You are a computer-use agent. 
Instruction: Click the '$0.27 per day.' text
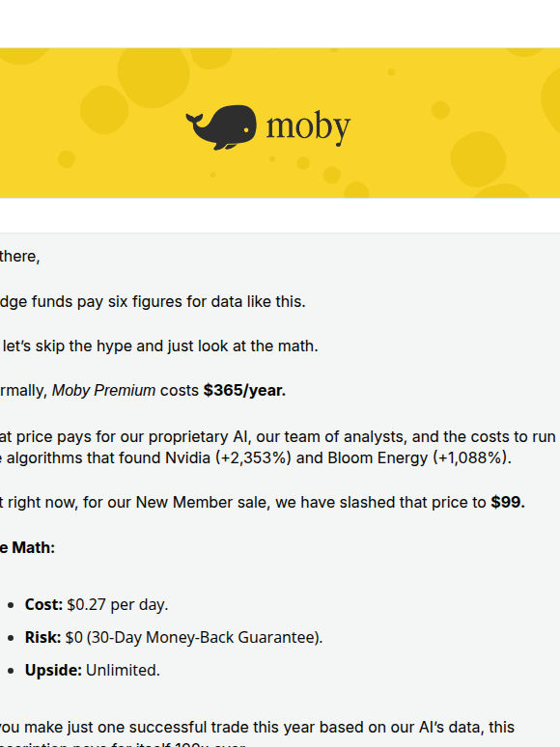(117, 604)
